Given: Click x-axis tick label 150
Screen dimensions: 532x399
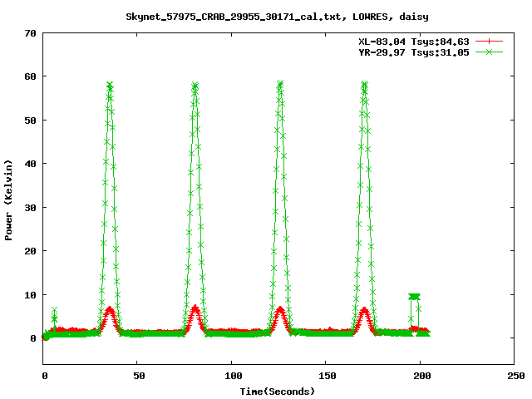Looking at the screenshot, I should [328, 376].
